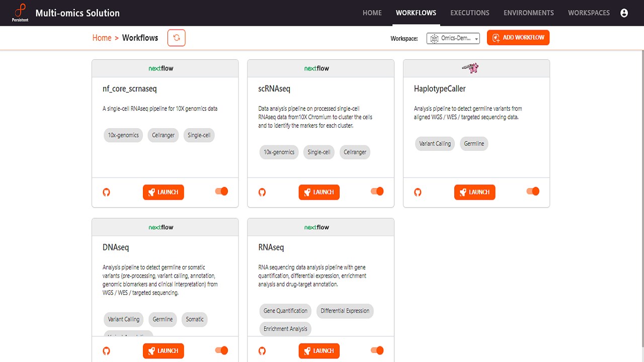Click the Gene Quantification tag
This screenshot has height=362, width=644.
(285, 311)
